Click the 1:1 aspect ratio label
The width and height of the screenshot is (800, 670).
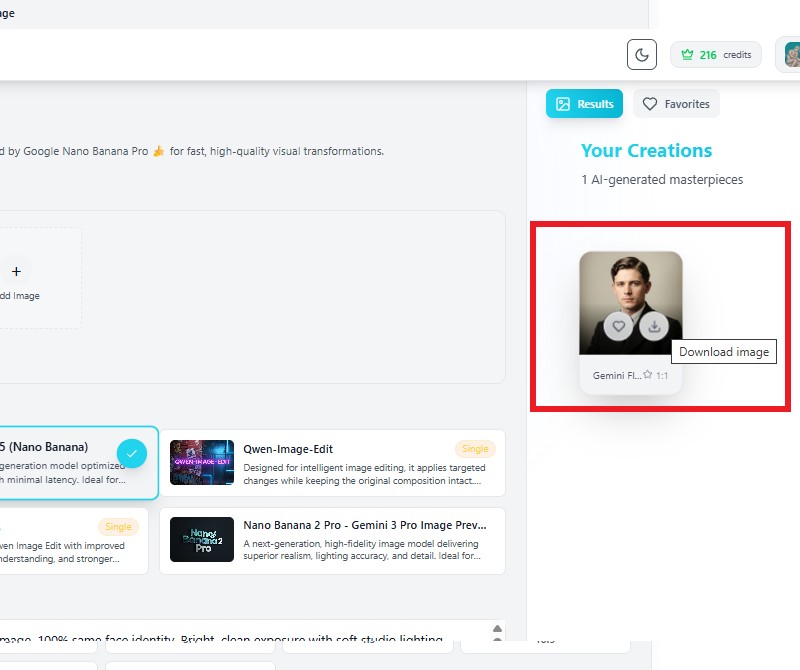(x=662, y=376)
